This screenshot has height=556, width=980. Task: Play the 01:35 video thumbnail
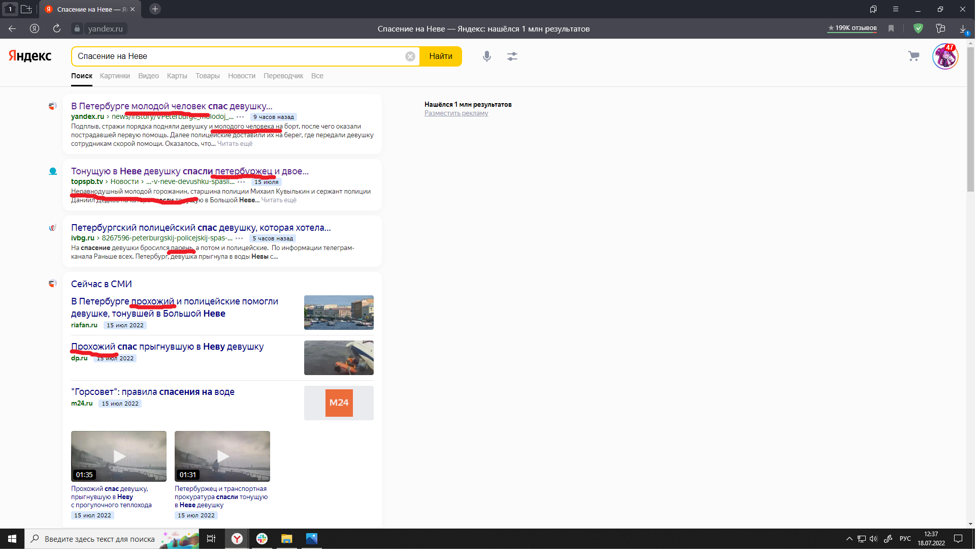(119, 456)
